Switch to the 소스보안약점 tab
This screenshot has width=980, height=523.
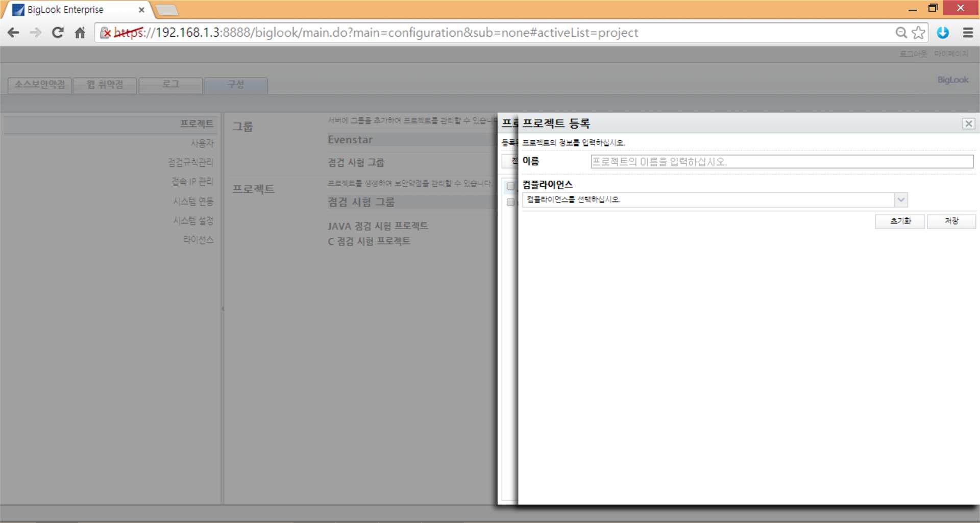point(40,85)
